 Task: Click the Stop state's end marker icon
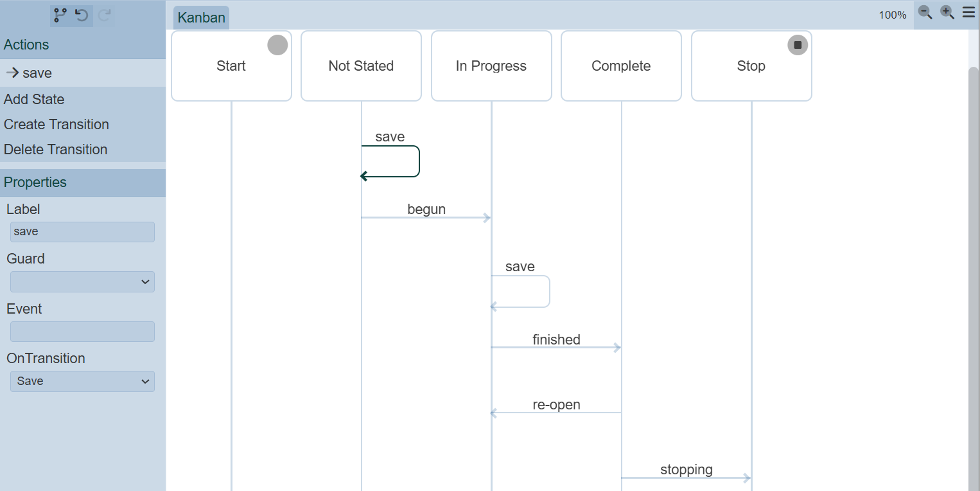[798, 45]
